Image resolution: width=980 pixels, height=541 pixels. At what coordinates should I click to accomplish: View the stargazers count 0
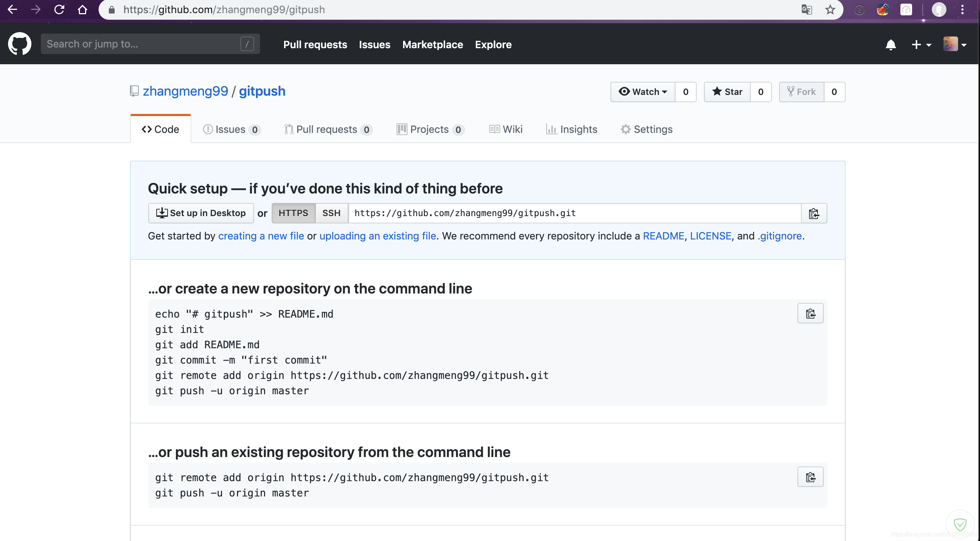click(x=761, y=92)
